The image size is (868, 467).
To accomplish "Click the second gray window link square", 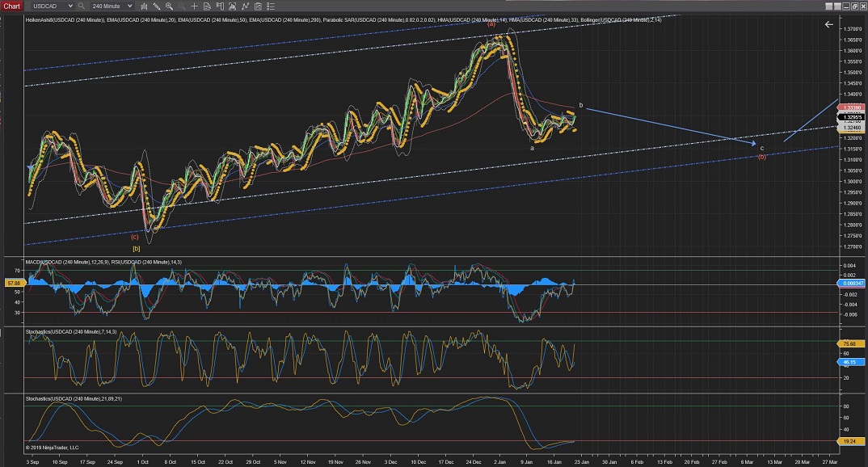I will click(x=837, y=6).
